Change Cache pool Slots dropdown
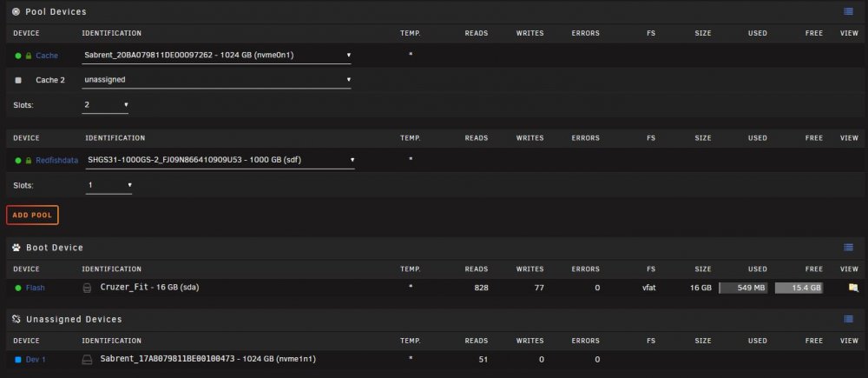Image resolution: width=868 pixels, height=378 pixels. (105, 105)
